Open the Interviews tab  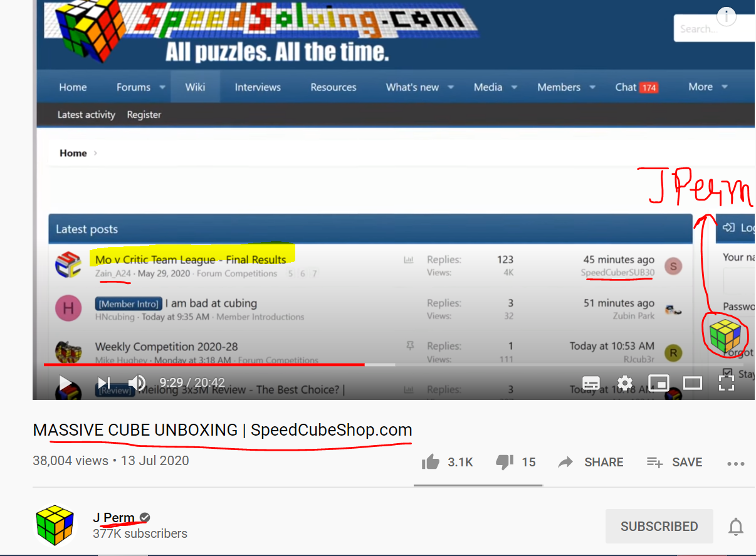pyautogui.click(x=258, y=87)
